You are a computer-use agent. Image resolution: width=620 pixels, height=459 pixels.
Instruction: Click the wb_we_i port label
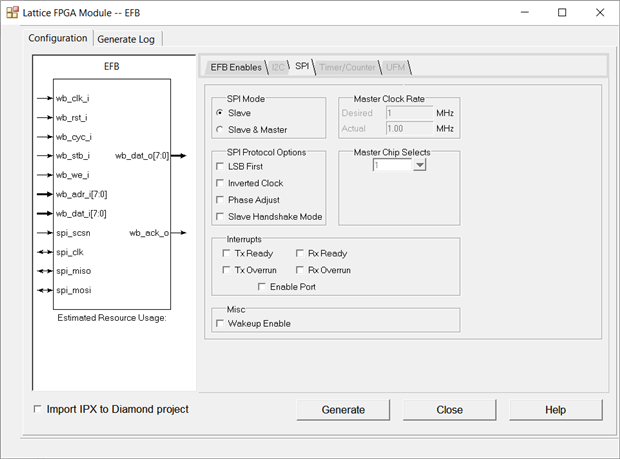pyautogui.click(x=73, y=175)
